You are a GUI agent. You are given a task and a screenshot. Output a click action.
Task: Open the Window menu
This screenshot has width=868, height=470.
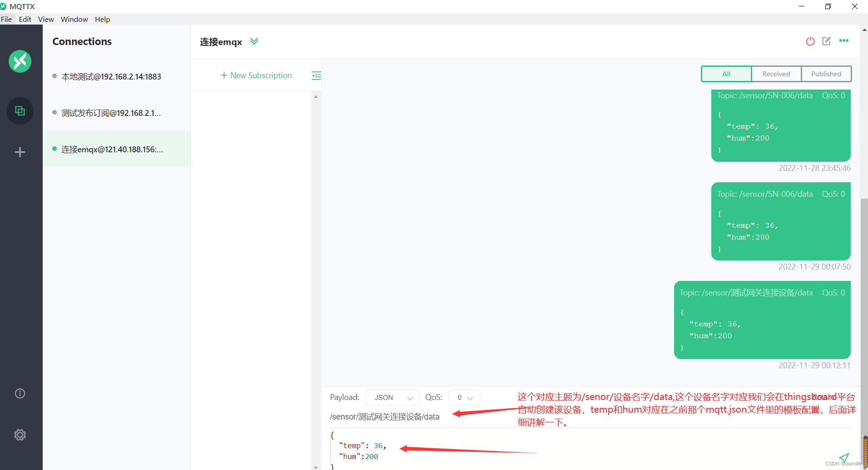74,19
